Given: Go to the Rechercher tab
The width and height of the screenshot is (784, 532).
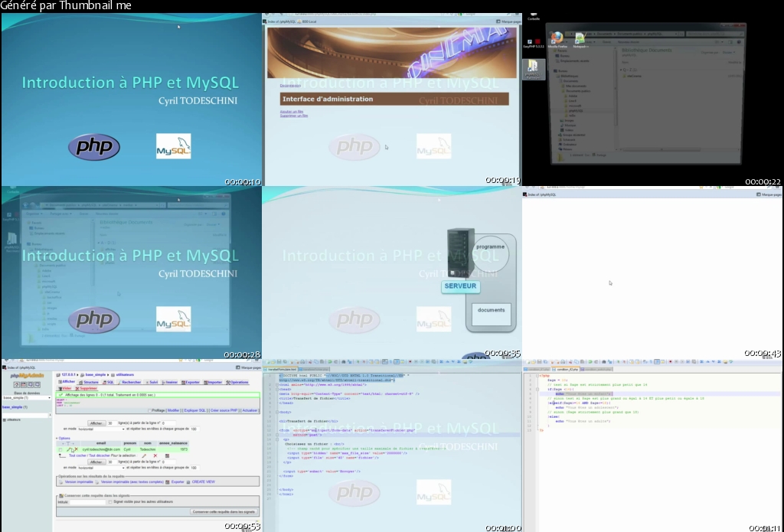Looking at the screenshot, I should click(x=129, y=382).
